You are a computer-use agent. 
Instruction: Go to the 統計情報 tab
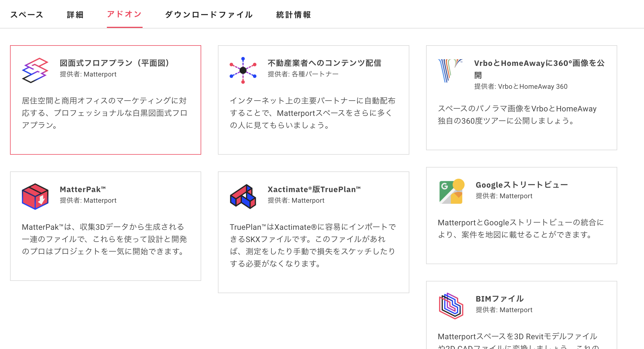pos(294,15)
